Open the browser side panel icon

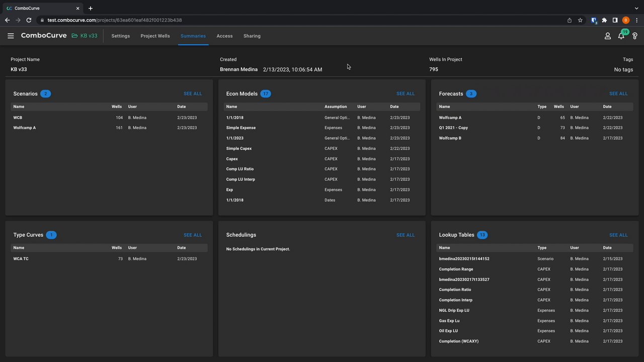click(615, 20)
